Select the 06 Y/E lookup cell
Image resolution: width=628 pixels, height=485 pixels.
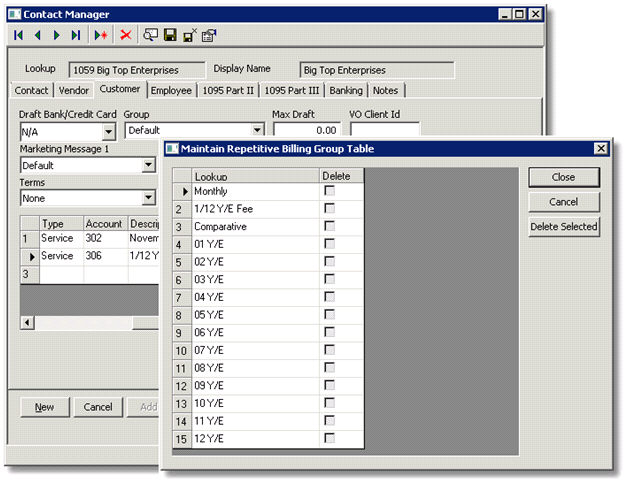pos(256,332)
